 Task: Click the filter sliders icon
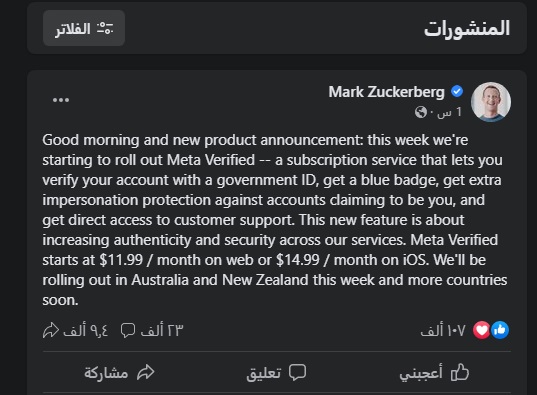105,28
